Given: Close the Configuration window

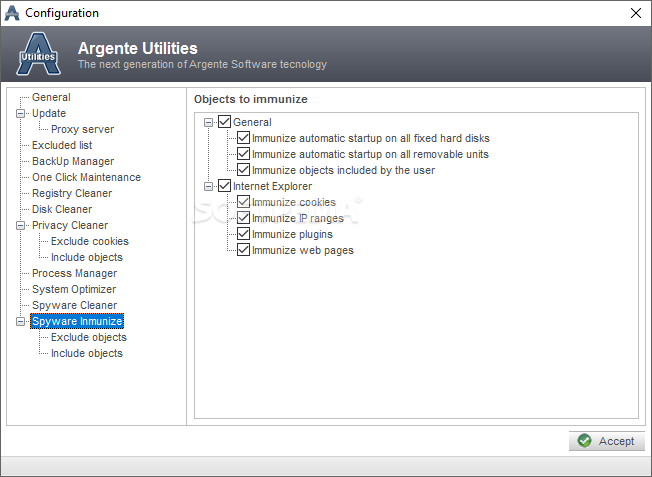Looking at the screenshot, I should coord(635,13).
